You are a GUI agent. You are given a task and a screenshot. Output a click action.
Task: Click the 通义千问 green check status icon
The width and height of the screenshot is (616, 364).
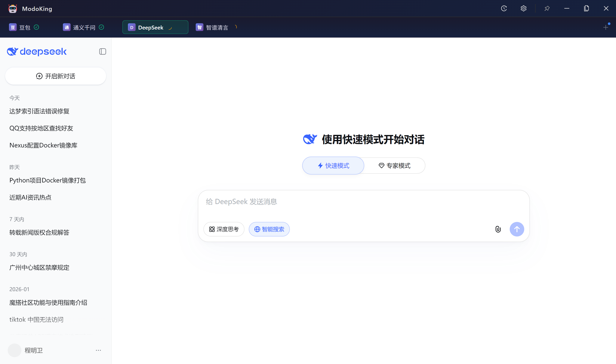click(101, 27)
